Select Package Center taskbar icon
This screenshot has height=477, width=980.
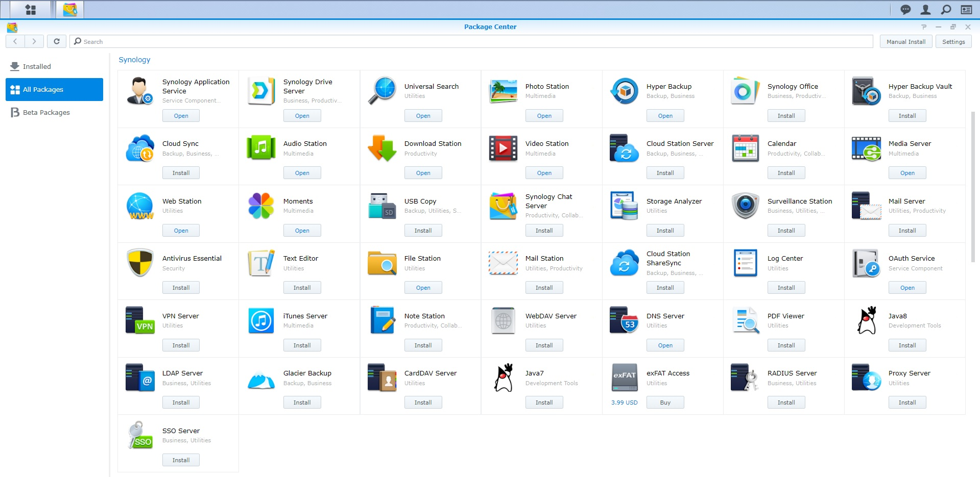click(69, 9)
